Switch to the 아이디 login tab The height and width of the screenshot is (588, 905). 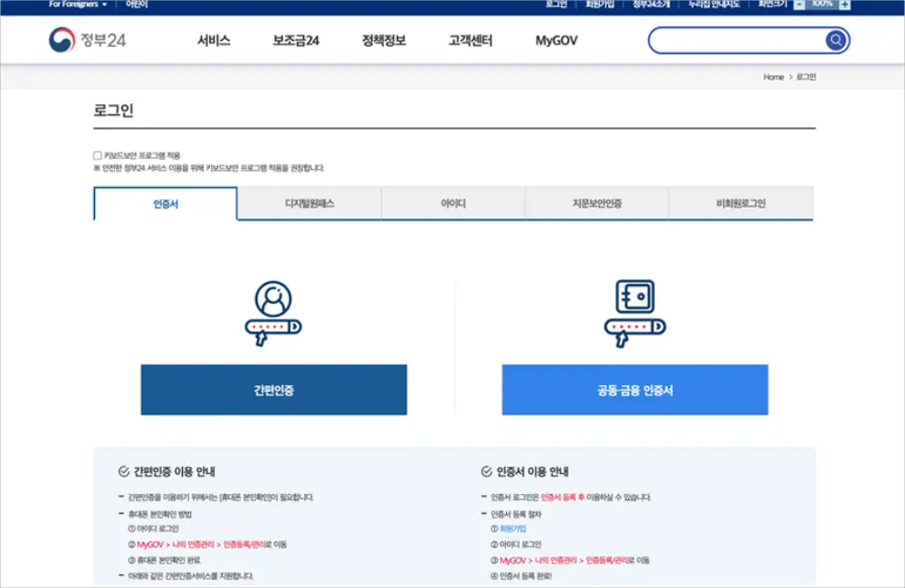pyautogui.click(x=452, y=203)
